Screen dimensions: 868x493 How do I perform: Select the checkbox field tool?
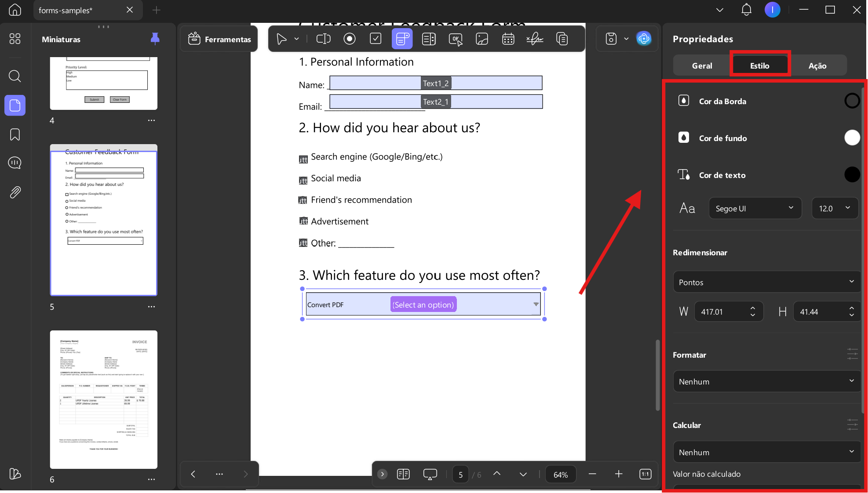coord(376,39)
